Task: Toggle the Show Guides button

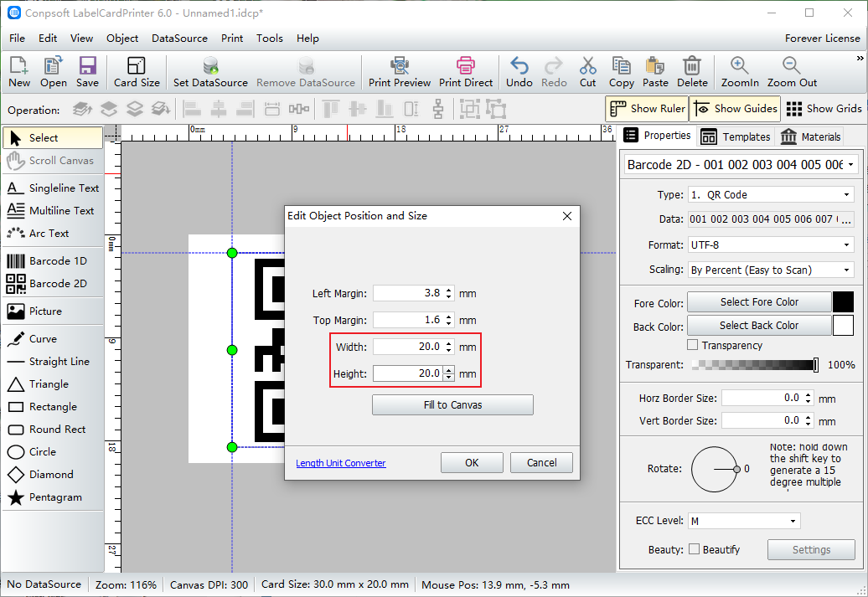Action: [736, 109]
